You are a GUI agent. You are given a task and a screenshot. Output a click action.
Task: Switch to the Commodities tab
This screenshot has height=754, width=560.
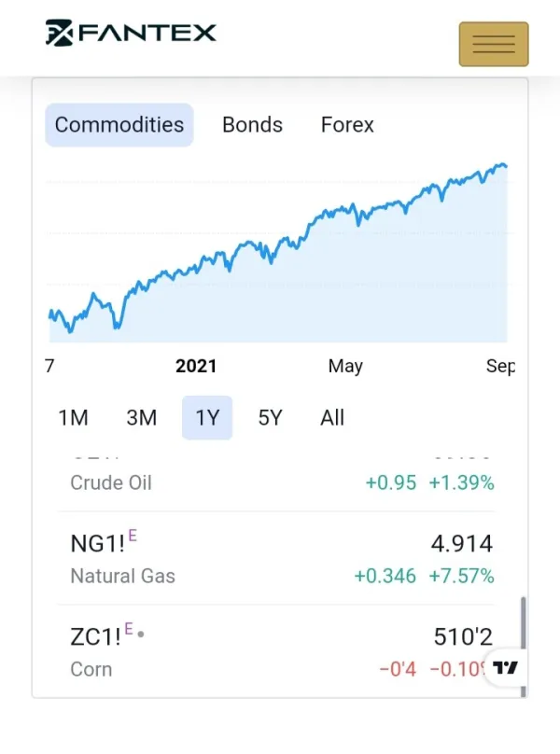119,125
